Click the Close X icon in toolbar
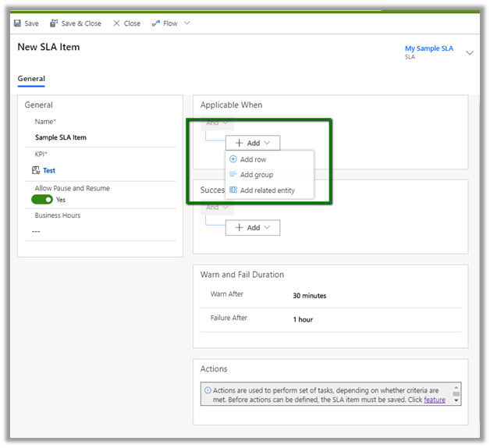This screenshot has width=490, height=448. pos(117,23)
